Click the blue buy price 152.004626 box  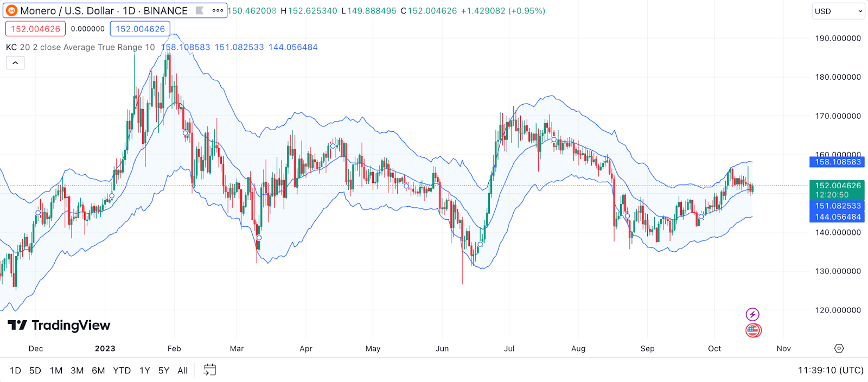(140, 29)
